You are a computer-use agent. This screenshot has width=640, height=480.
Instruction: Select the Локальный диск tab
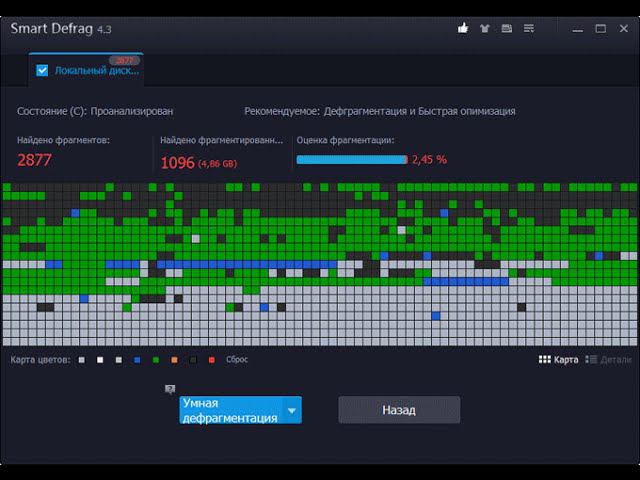coord(86,69)
